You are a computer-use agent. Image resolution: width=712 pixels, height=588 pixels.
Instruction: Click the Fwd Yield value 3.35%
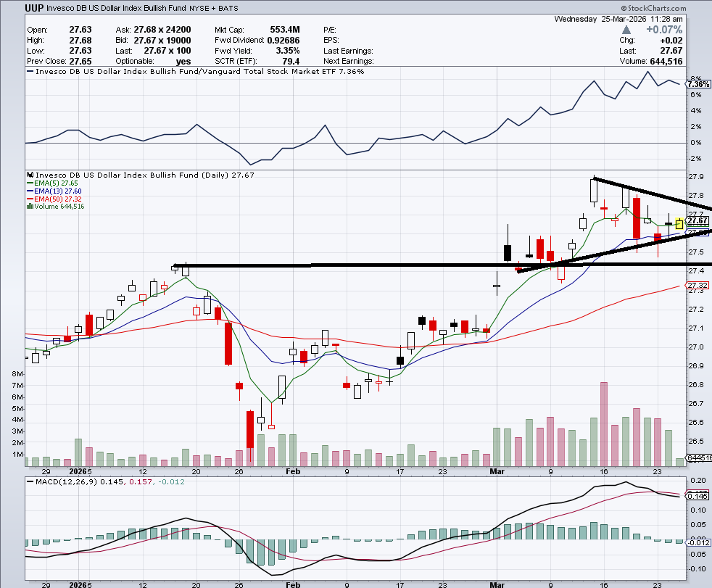coord(288,51)
